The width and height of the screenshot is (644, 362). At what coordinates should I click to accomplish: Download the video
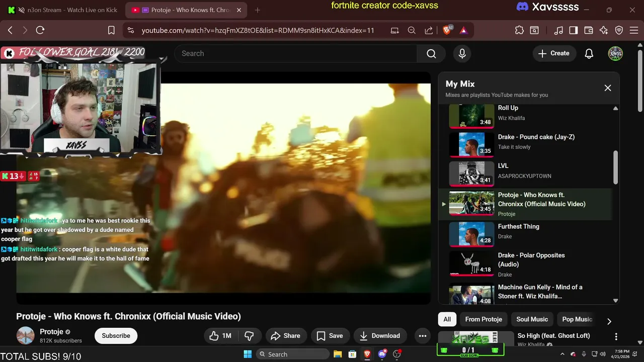point(380,336)
